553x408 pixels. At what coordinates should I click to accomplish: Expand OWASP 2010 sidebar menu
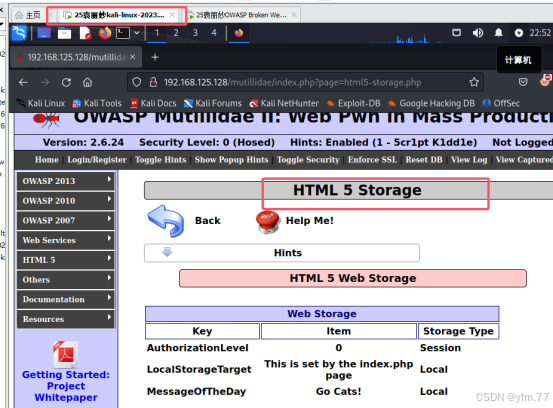coord(66,201)
